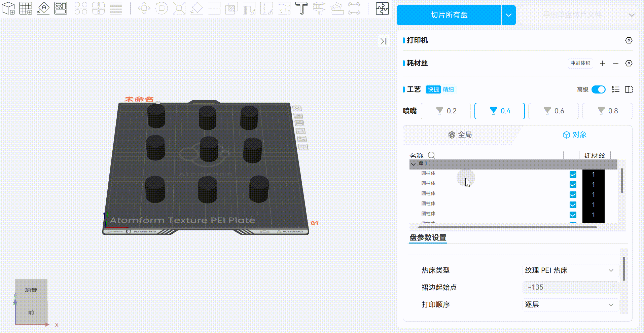Add a filament with plus icon
This screenshot has width=644, height=333.
click(603, 63)
